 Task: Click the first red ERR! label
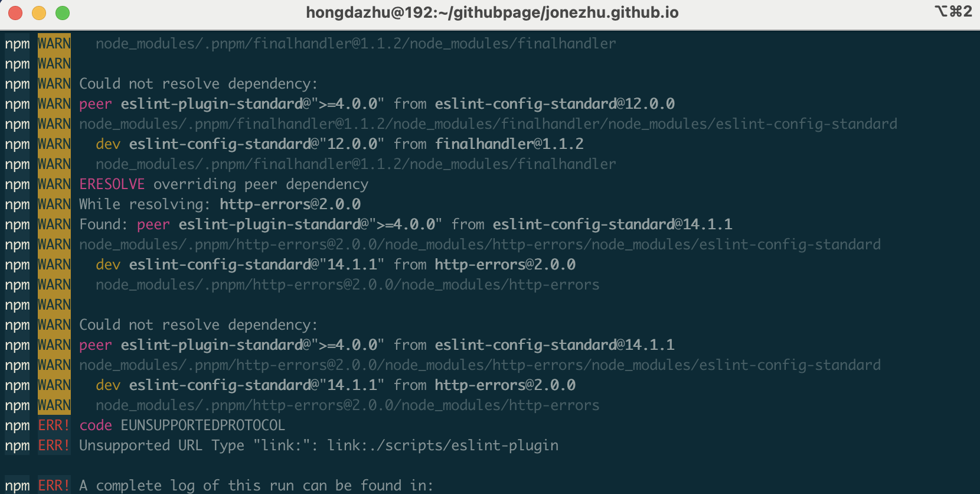[54, 425]
